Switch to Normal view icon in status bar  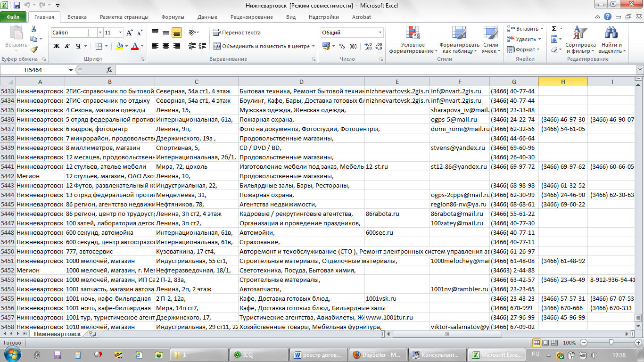(537, 343)
